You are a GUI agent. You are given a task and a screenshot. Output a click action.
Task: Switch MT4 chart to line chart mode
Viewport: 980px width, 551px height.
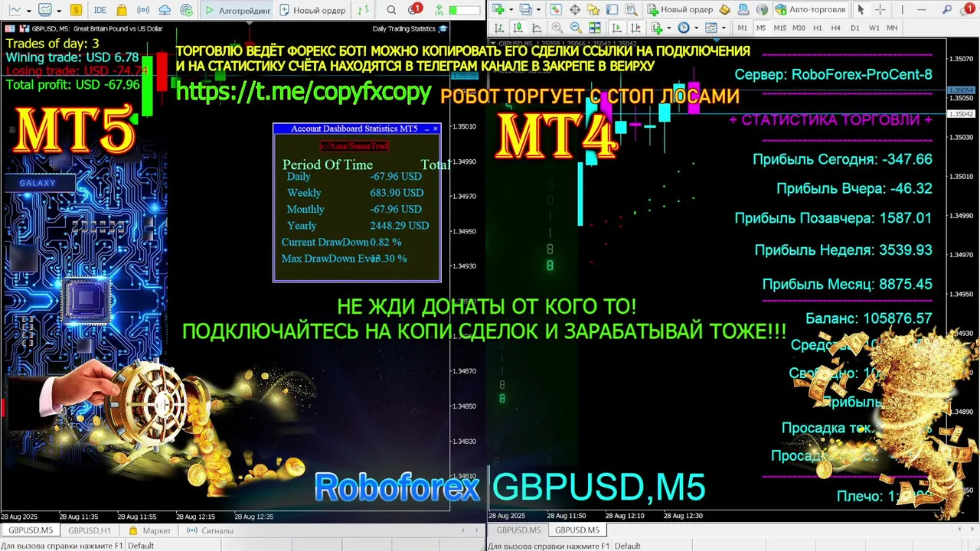(537, 28)
